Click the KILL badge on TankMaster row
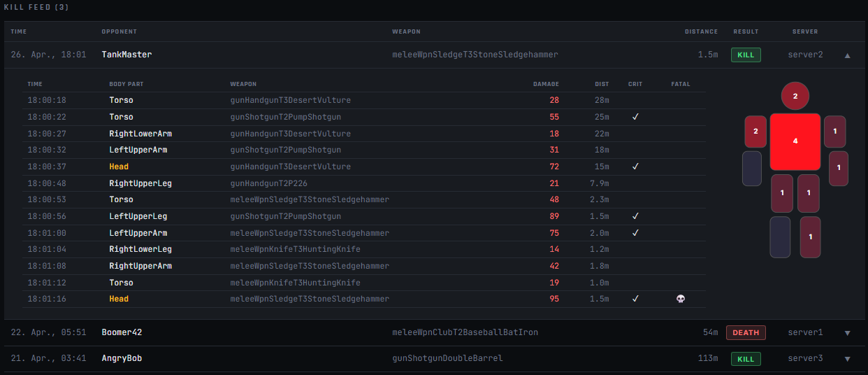 tap(746, 55)
